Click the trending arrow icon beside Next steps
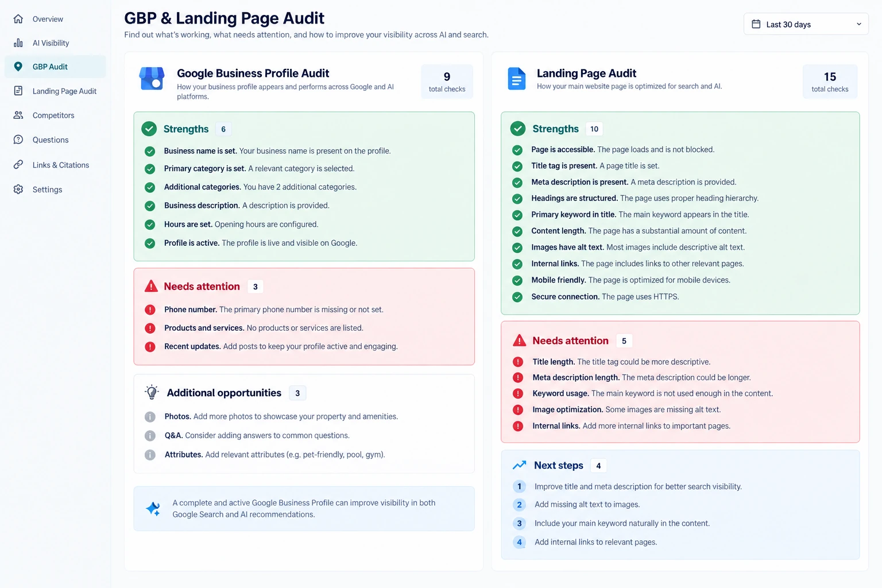The image size is (882, 588). pos(520,465)
